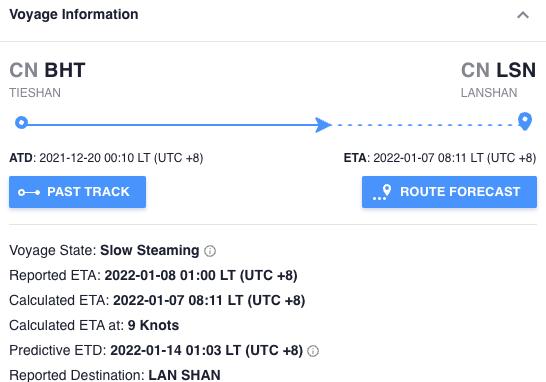Click the Reported ETA value
Viewport: 546px width, 382px height.
pyautogui.click(x=201, y=275)
